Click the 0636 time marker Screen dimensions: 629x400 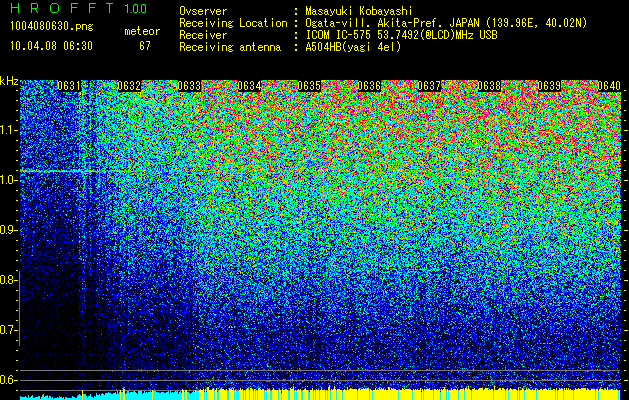(x=369, y=86)
